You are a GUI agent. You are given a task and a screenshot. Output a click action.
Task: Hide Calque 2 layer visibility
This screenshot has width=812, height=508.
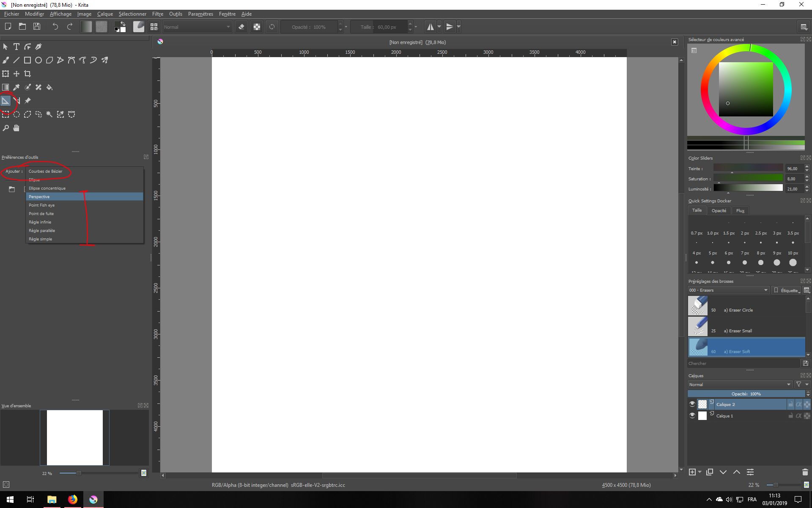(x=692, y=404)
